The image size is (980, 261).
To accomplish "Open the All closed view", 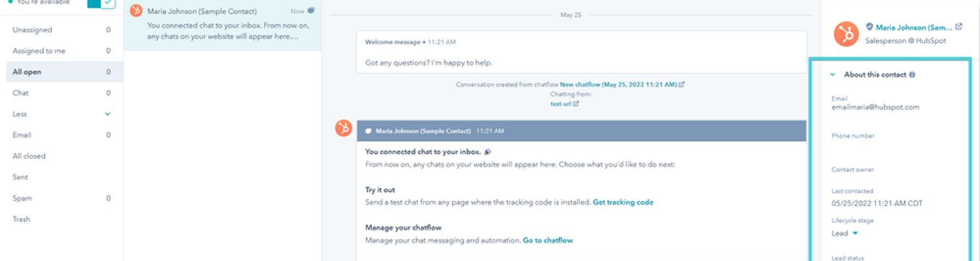I will (61, 156).
